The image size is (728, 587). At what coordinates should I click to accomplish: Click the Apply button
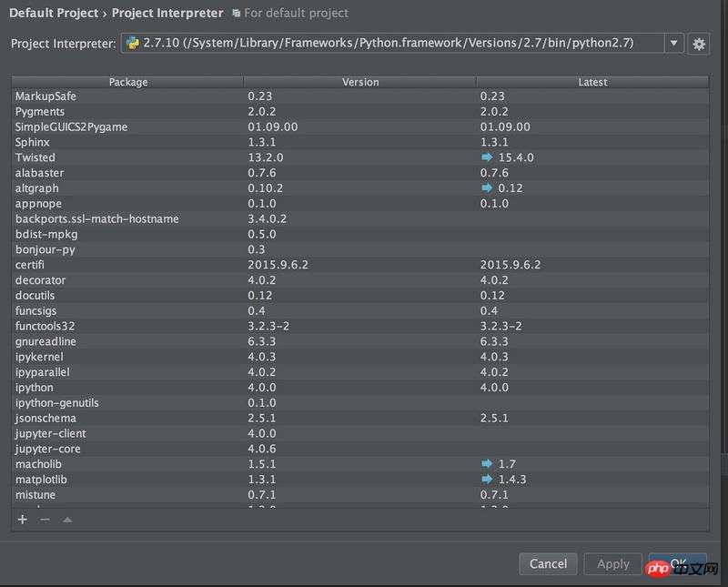coord(612,563)
